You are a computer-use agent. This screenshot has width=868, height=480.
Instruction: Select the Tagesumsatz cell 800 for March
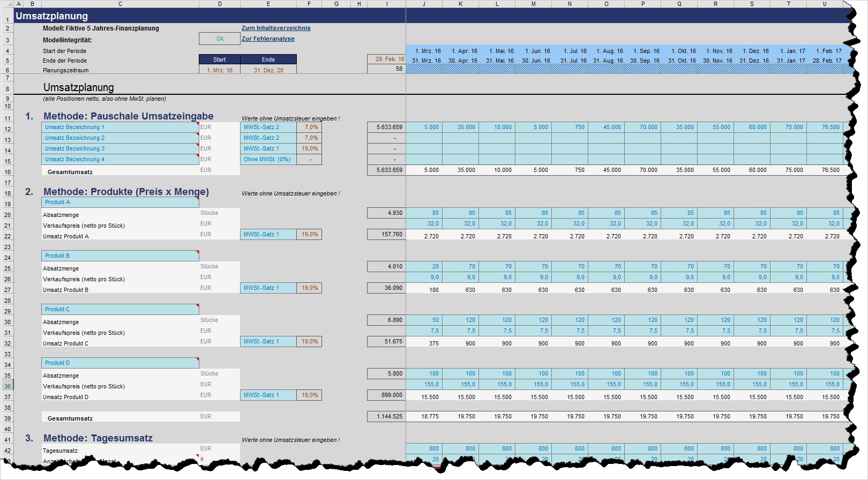[x=424, y=448]
